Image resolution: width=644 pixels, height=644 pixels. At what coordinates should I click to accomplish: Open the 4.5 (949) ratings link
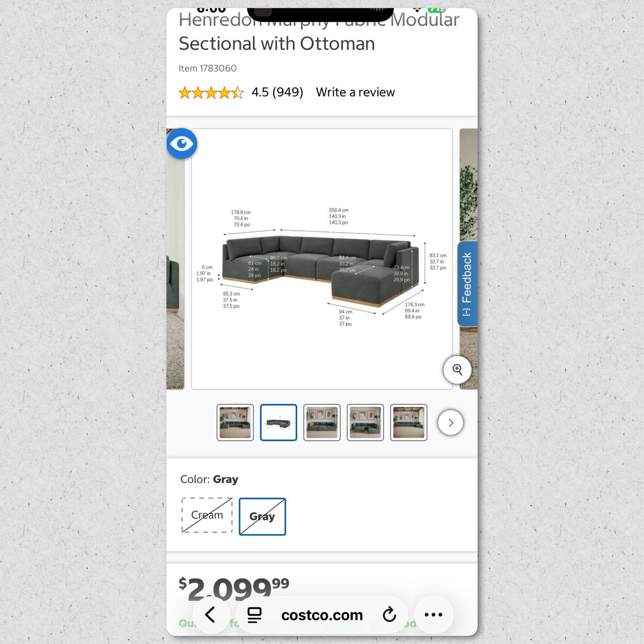coord(277,92)
